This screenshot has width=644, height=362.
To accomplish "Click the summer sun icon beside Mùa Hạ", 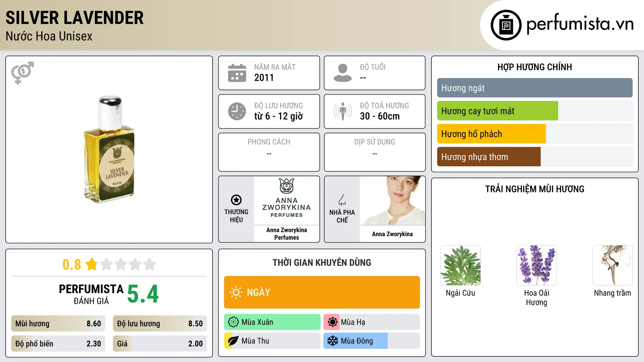I will click(x=332, y=322).
